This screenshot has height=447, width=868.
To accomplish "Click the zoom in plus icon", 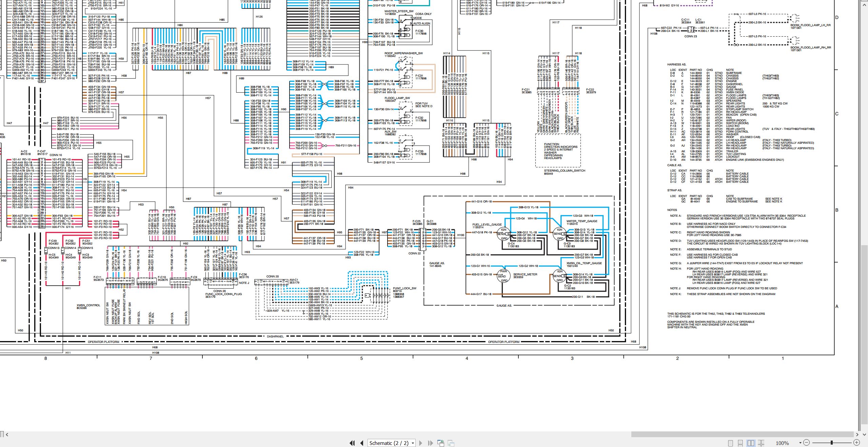I will pos(856,443).
